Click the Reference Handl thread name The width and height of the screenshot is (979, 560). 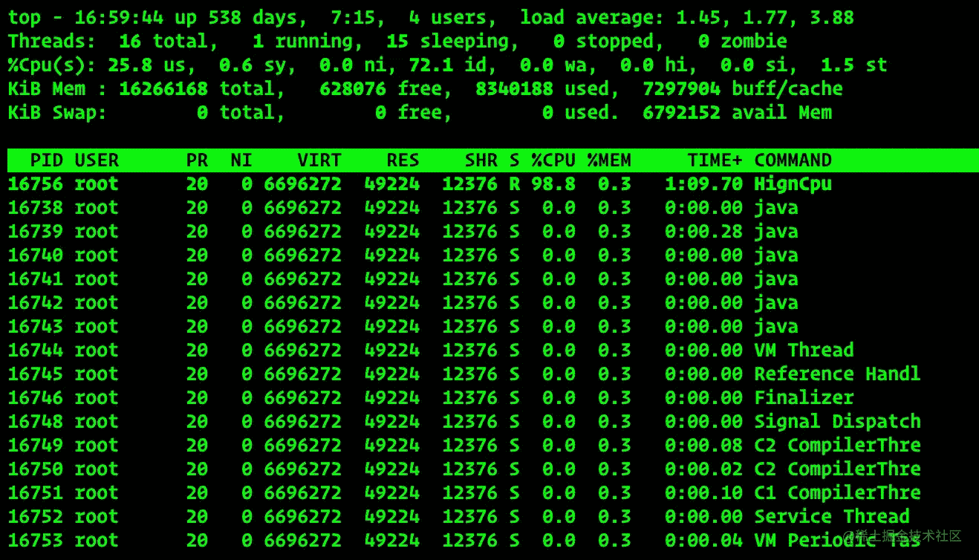[x=837, y=374]
